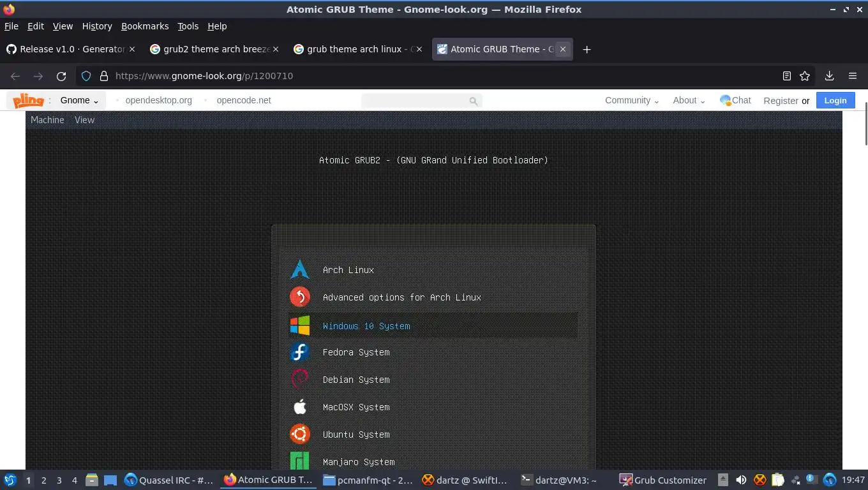Switch to virtual desktop 3
This screenshot has width=868, height=490.
point(59,480)
